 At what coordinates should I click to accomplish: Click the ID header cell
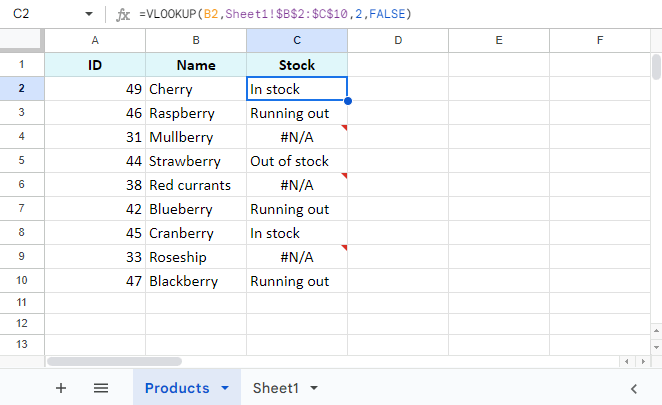point(95,65)
